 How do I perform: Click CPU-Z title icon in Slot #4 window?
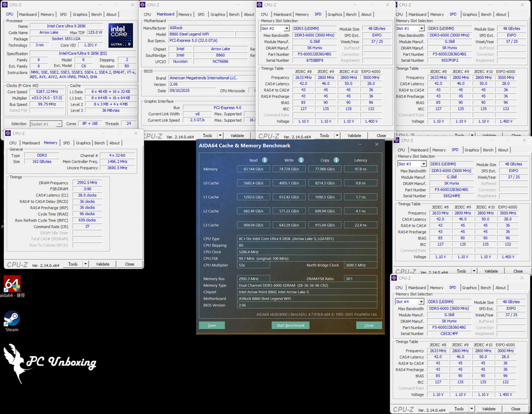click(x=394, y=278)
